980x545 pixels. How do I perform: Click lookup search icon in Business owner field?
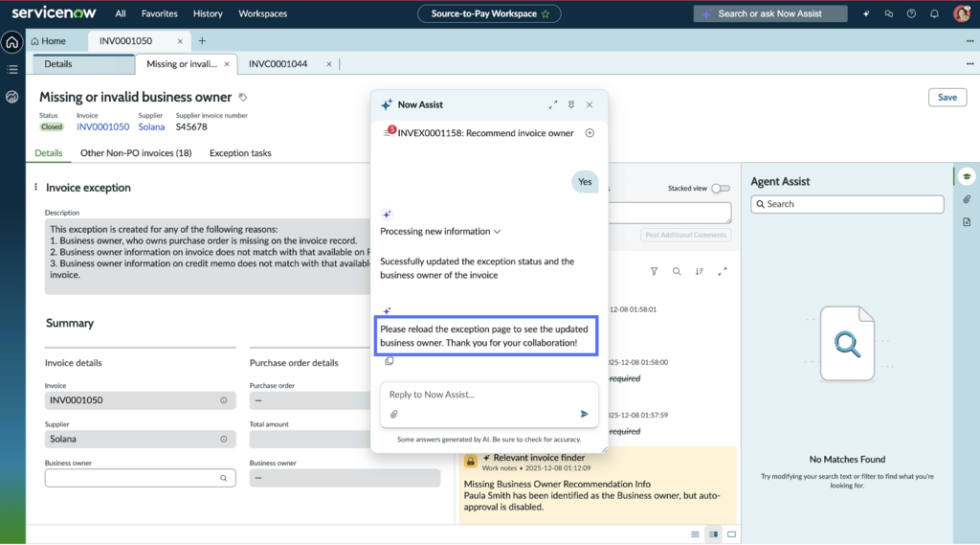pos(223,478)
